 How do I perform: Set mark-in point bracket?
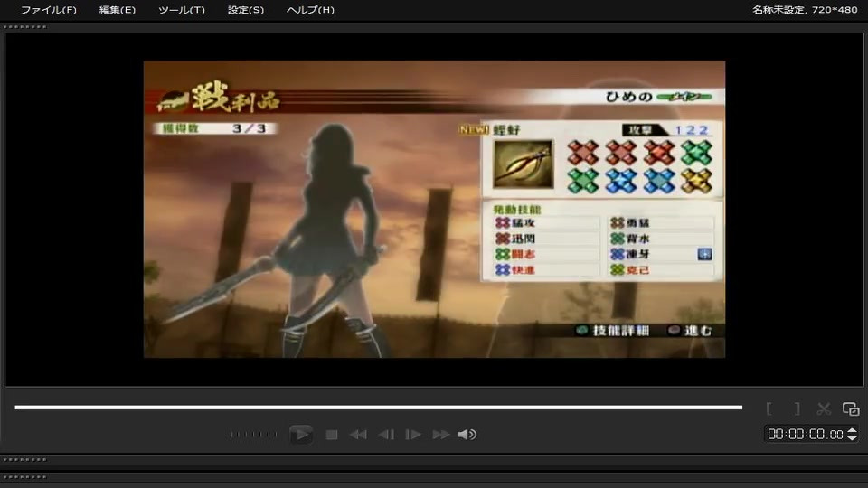tap(769, 408)
